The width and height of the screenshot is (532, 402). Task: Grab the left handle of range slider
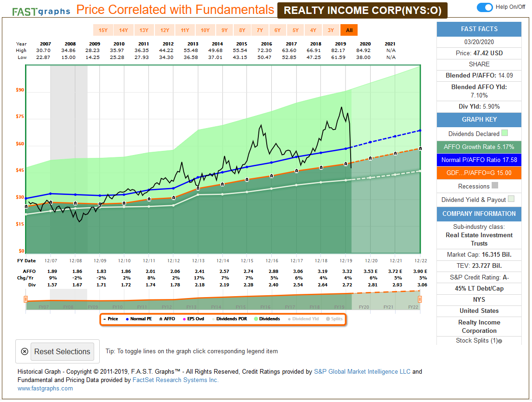(26, 299)
